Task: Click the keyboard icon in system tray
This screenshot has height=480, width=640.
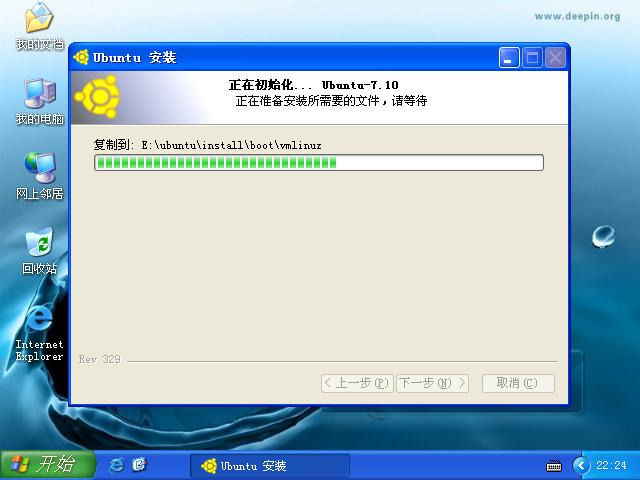Action: coord(553,466)
